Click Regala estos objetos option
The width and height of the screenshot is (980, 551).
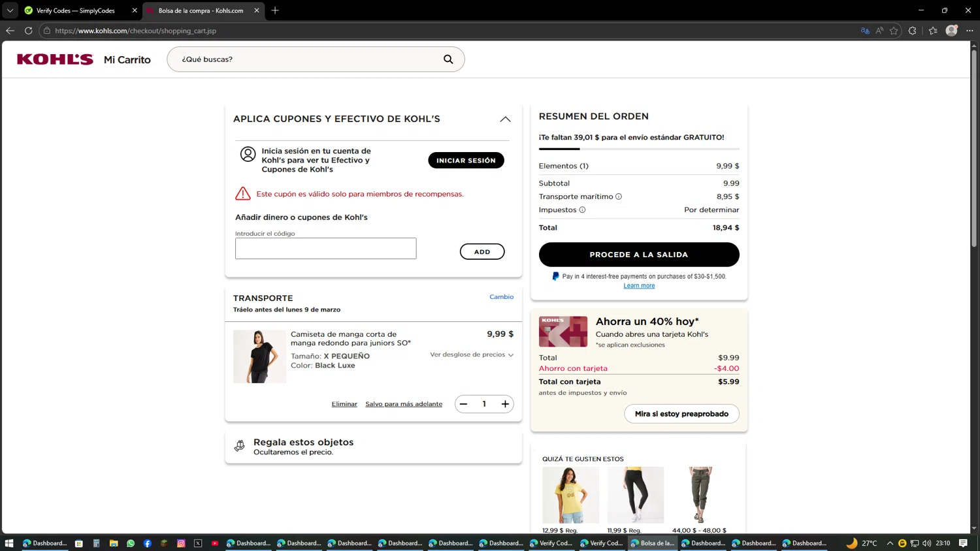pyautogui.click(x=373, y=447)
